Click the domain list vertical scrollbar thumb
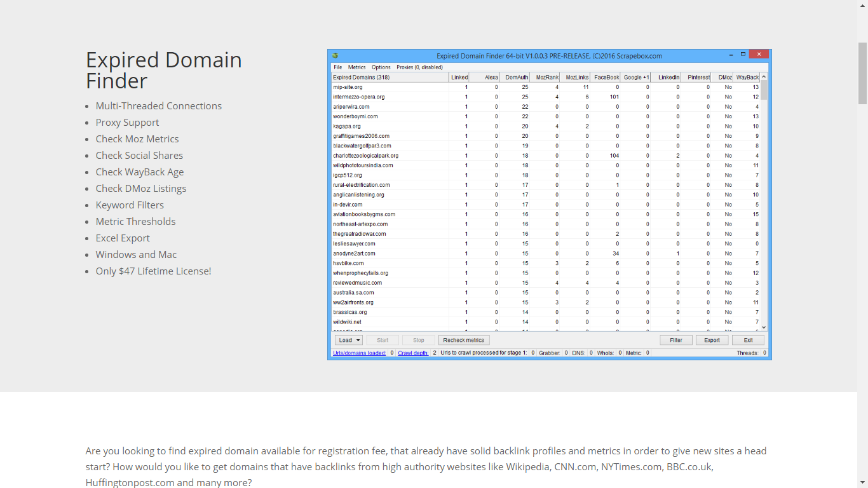Screen dimensions: 868x488 (x=764, y=90)
